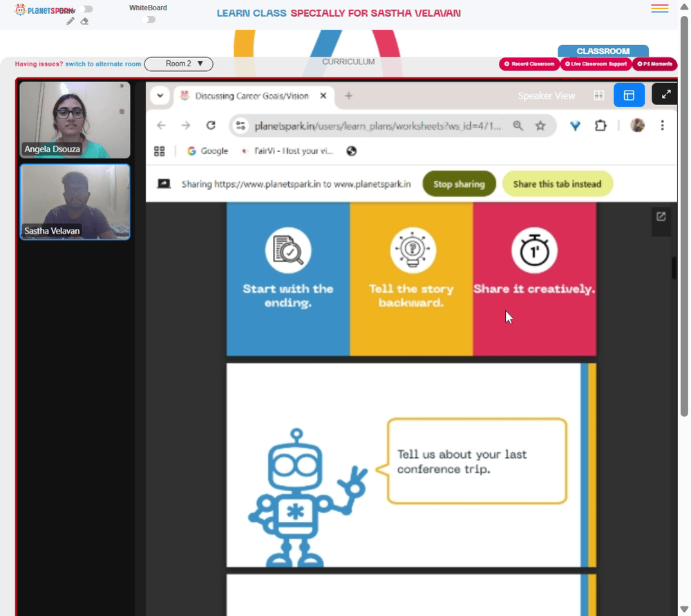Click switch to alternate room link
Image resolution: width=691 pixels, height=616 pixels.
tap(103, 64)
